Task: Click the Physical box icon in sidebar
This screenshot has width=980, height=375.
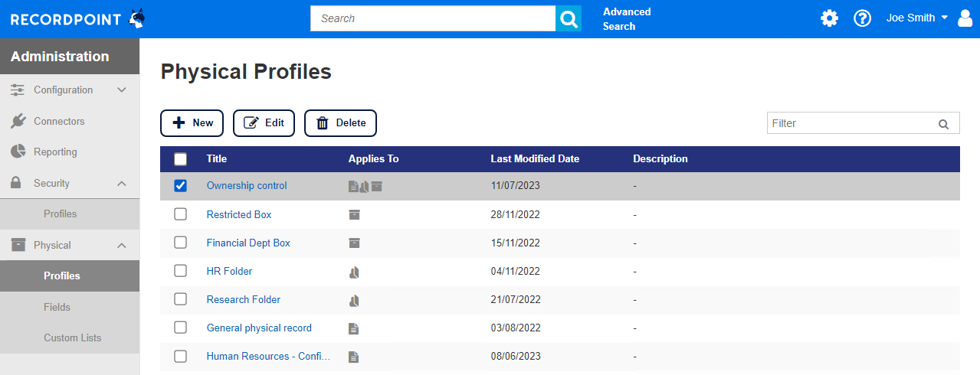Action: (x=18, y=245)
